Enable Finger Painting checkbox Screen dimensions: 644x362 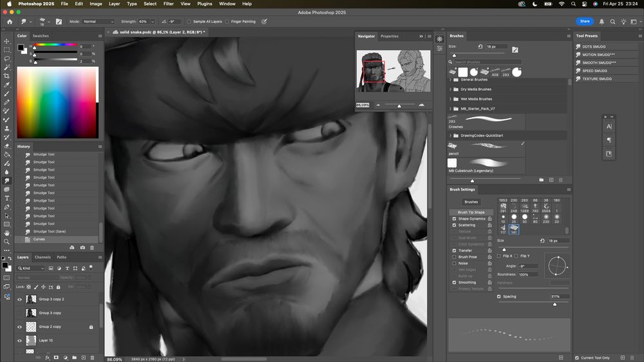pos(227,22)
